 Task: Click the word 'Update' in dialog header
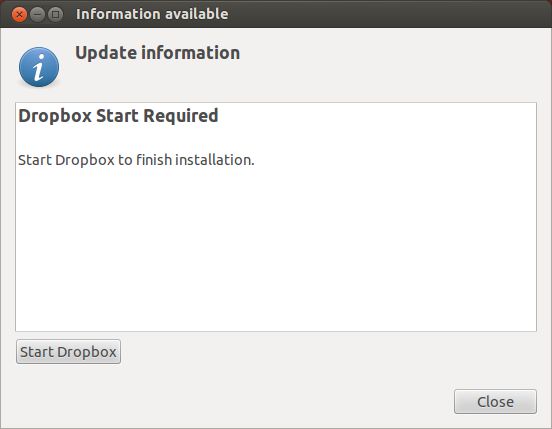point(106,53)
